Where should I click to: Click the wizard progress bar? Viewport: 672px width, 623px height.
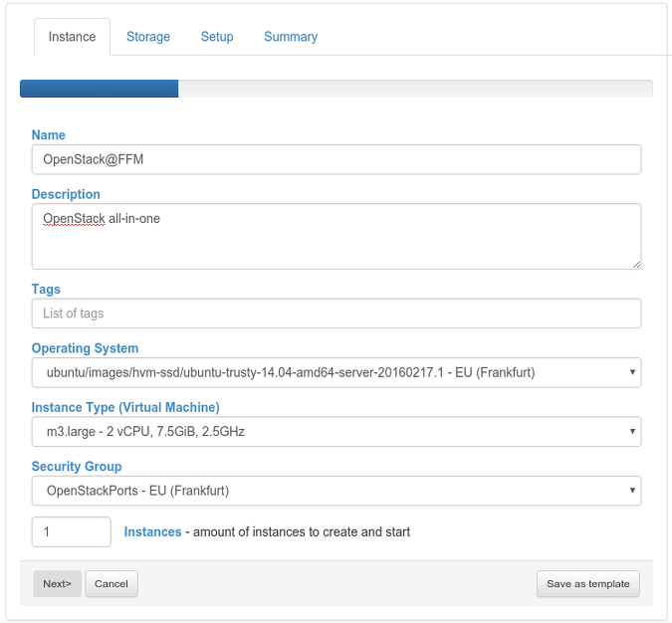[336, 89]
